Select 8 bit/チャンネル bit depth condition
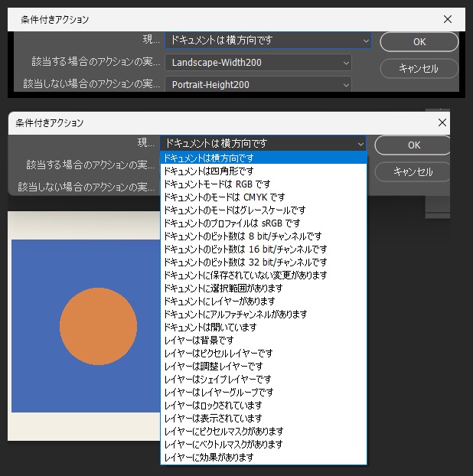 (263, 236)
